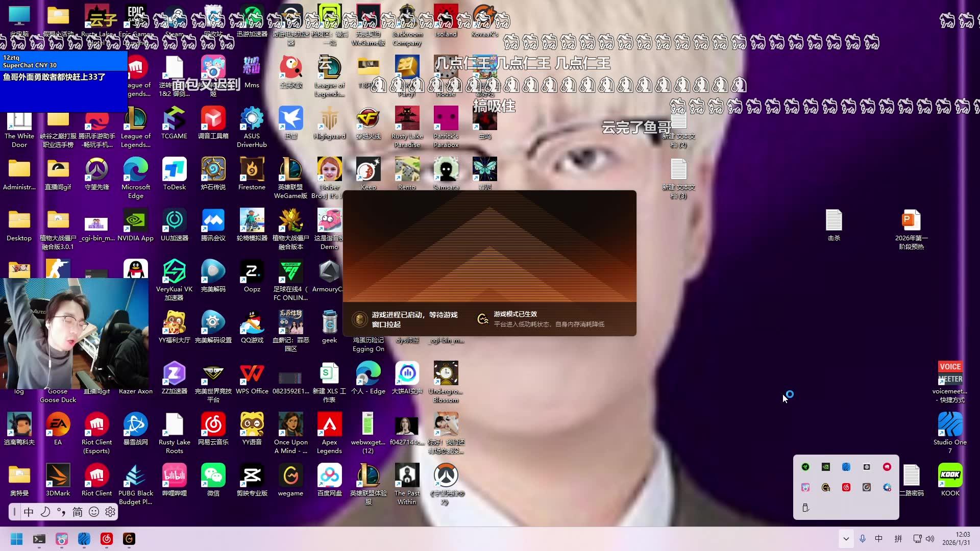
Task: Open the 2026年第一阶段预热 PowerPoint file
Action: click(x=911, y=229)
